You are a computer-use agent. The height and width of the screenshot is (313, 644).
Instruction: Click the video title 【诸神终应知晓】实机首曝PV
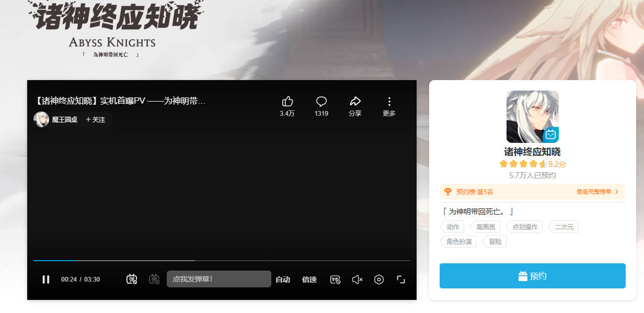(x=120, y=101)
